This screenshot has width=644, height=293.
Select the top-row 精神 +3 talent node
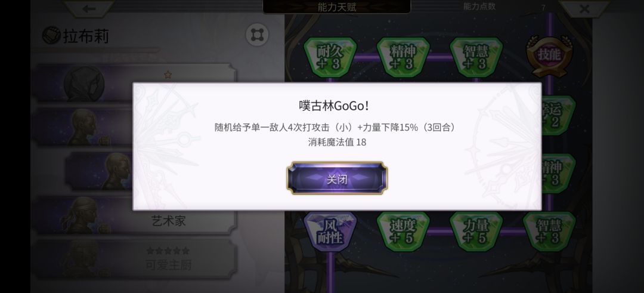point(403,57)
